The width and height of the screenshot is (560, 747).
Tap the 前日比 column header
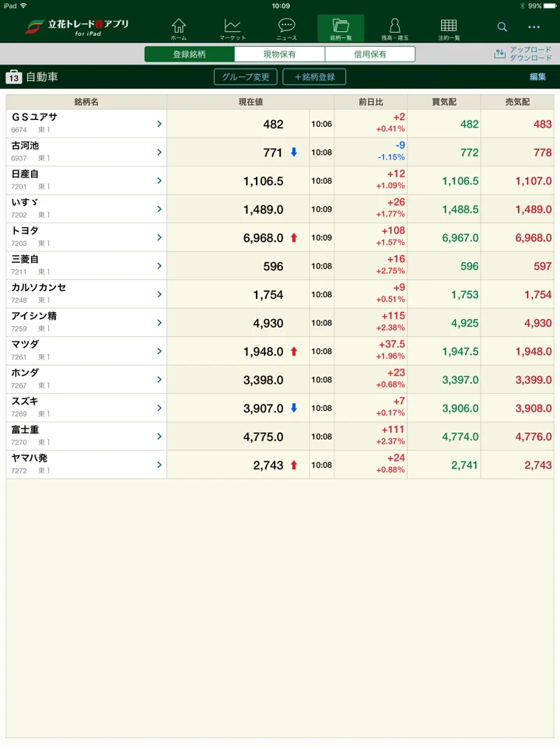click(x=370, y=102)
